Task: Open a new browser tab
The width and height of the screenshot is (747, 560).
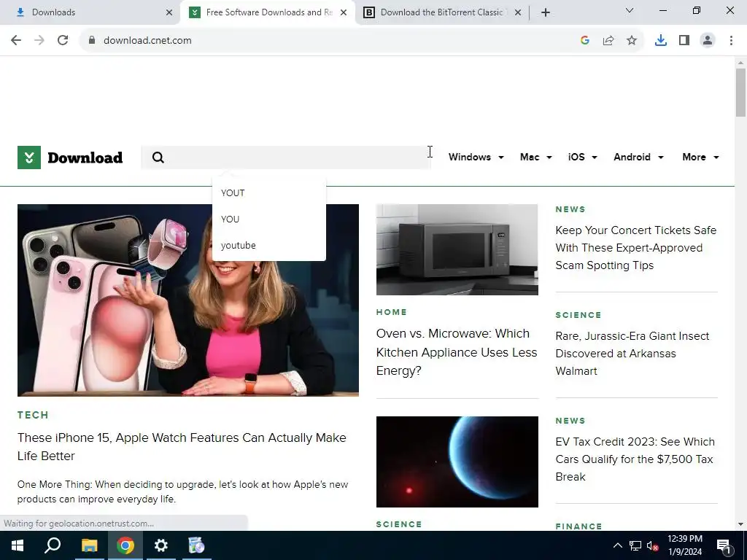Action: tap(546, 12)
